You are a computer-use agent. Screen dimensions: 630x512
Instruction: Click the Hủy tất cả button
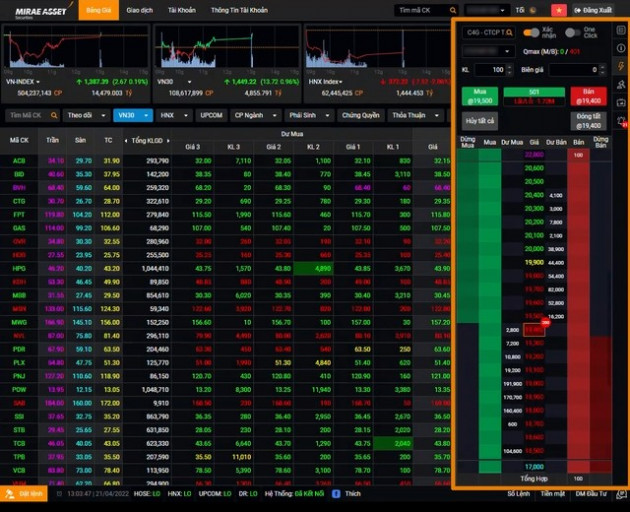coord(479,120)
